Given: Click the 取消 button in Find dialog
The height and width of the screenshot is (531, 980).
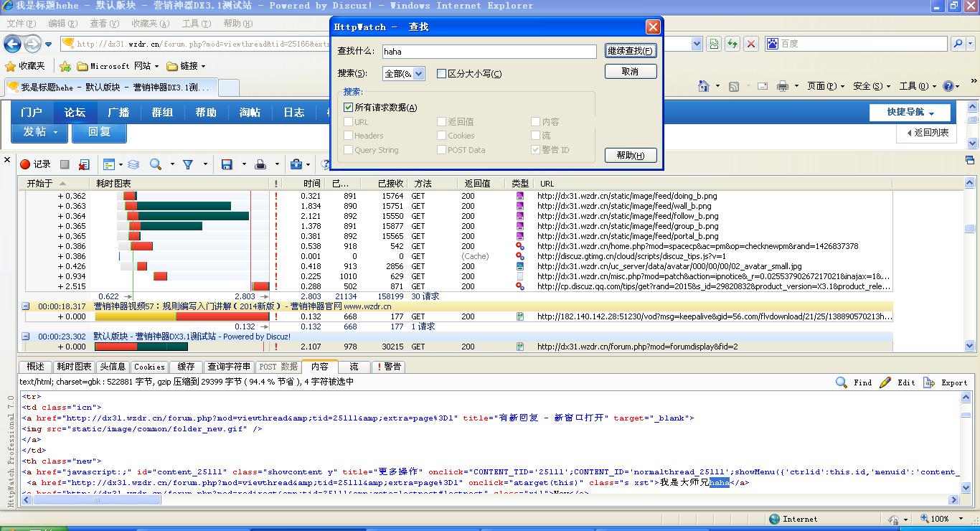Looking at the screenshot, I should tap(631, 72).
